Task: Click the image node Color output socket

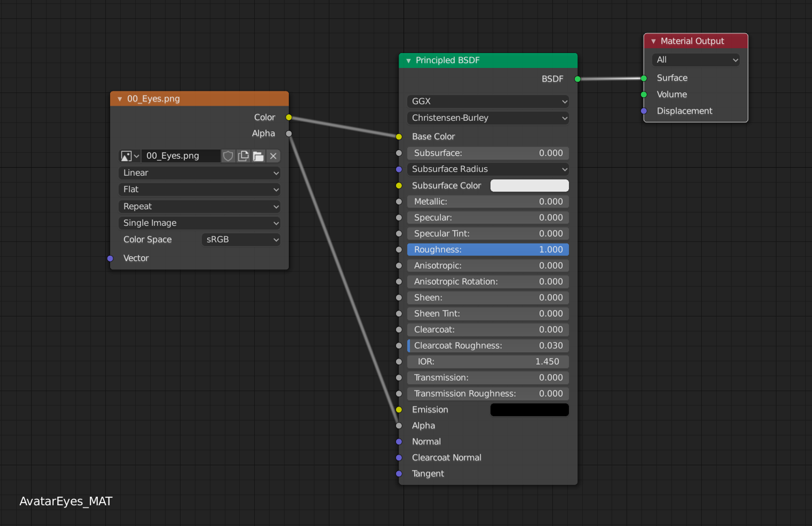Action: click(289, 117)
